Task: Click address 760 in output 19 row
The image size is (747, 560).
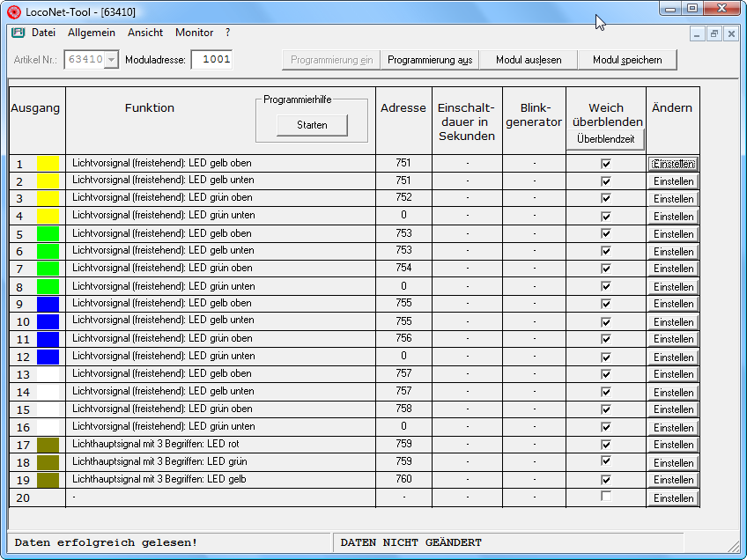Action: click(403, 479)
